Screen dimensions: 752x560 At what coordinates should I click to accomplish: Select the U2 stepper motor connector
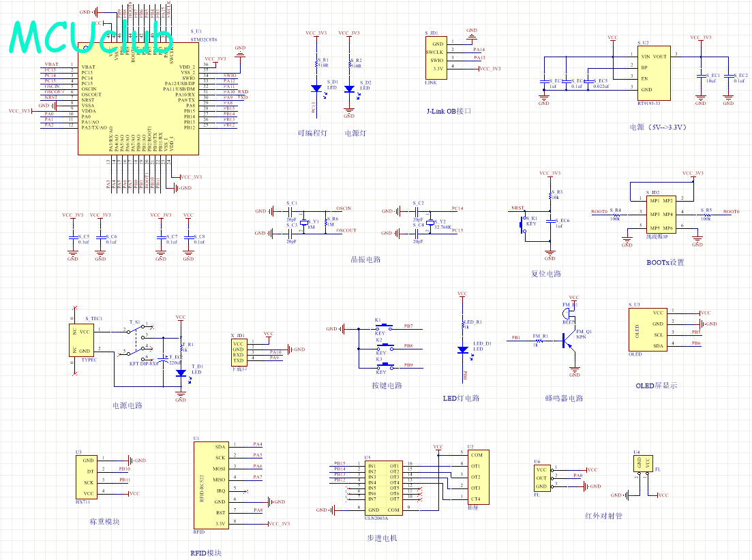coord(479,477)
